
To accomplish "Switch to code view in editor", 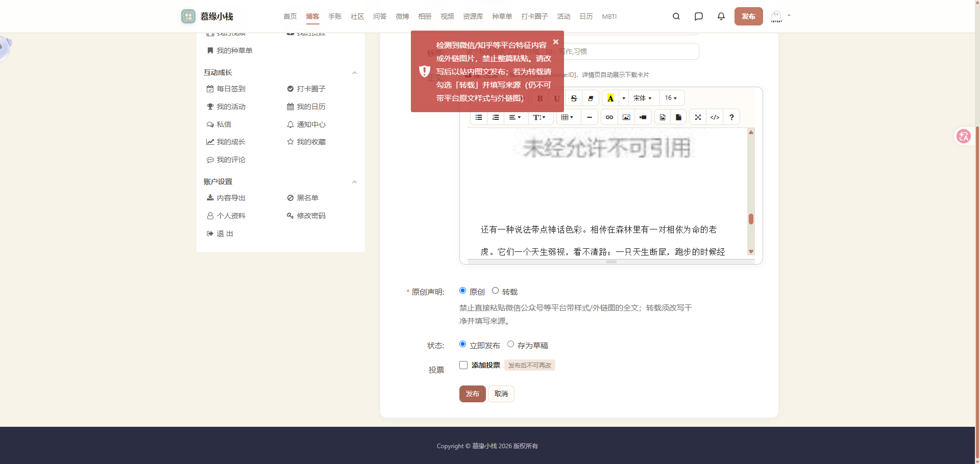I will pos(715,117).
